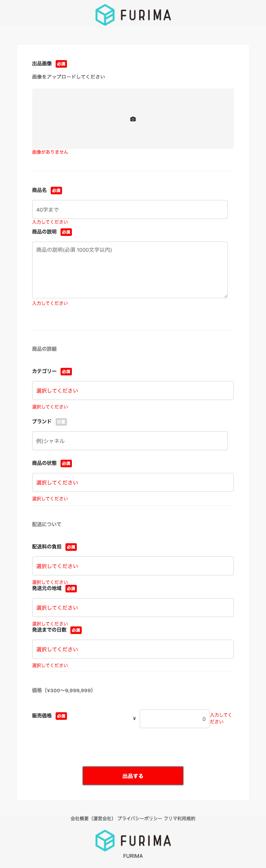
Task: Type in the 商品名 input field
Action: [130, 209]
